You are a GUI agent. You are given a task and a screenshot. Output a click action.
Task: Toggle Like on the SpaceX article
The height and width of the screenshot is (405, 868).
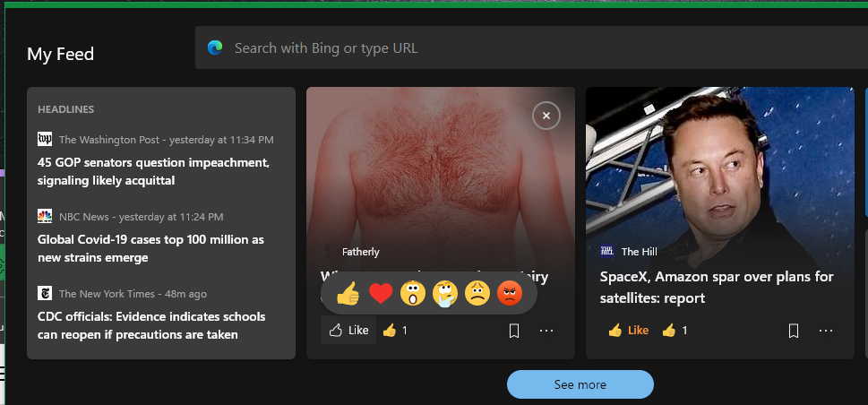[x=628, y=331]
